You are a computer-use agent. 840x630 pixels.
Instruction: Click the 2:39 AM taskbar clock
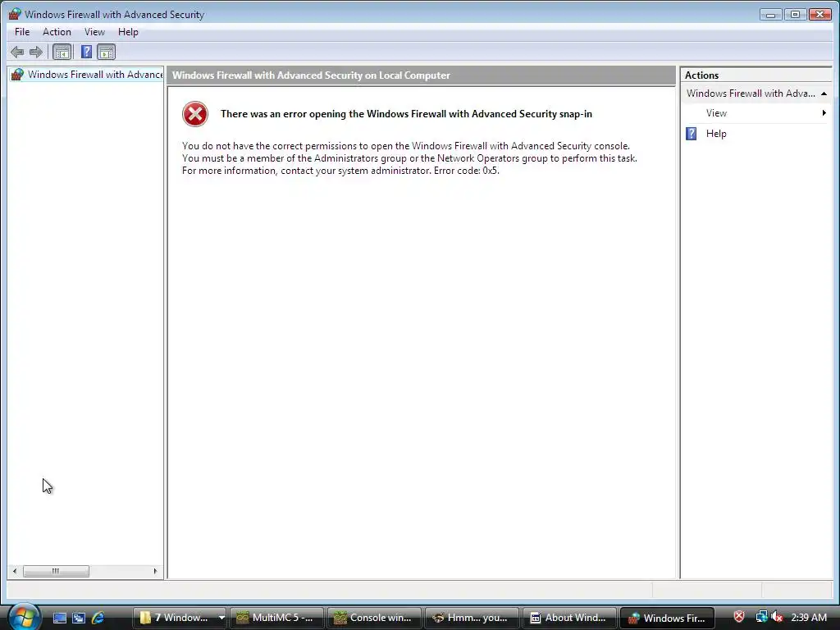coord(809,617)
